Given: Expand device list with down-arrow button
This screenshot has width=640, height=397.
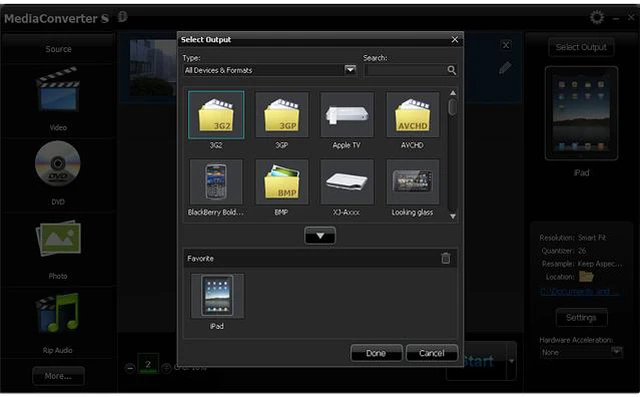Looking at the screenshot, I should (x=320, y=235).
